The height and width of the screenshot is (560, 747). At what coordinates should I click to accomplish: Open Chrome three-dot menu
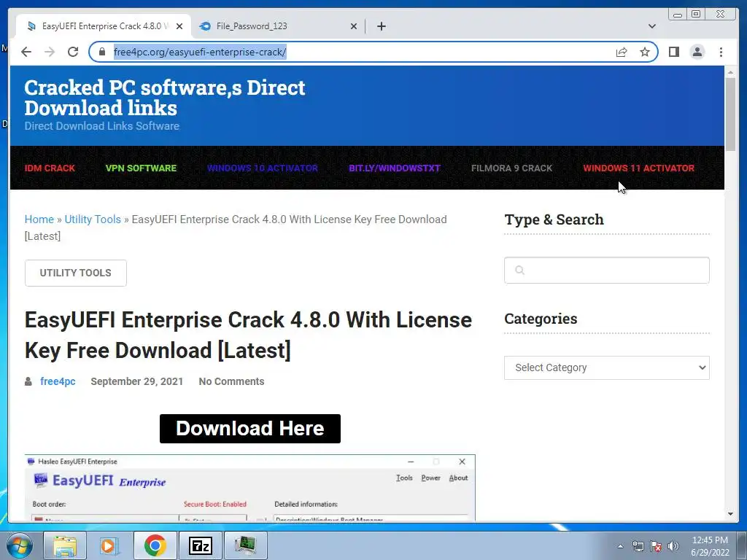pyautogui.click(x=721, y=52)
